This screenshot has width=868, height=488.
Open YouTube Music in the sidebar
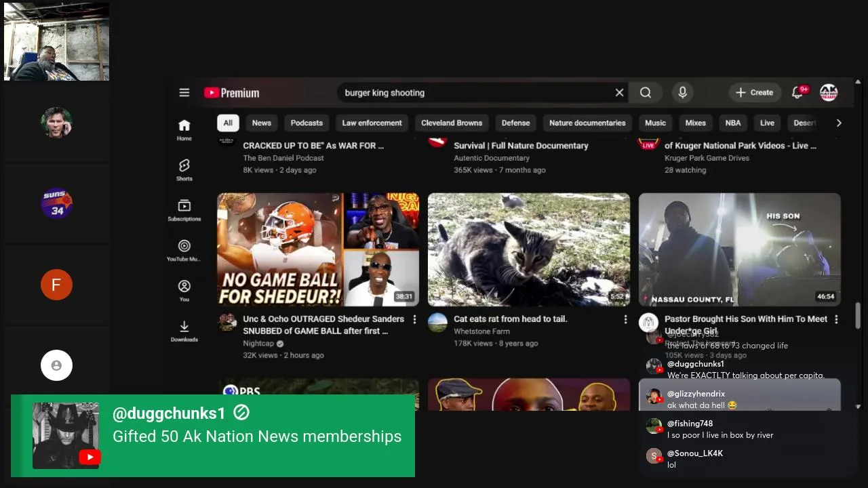point(184,250)
